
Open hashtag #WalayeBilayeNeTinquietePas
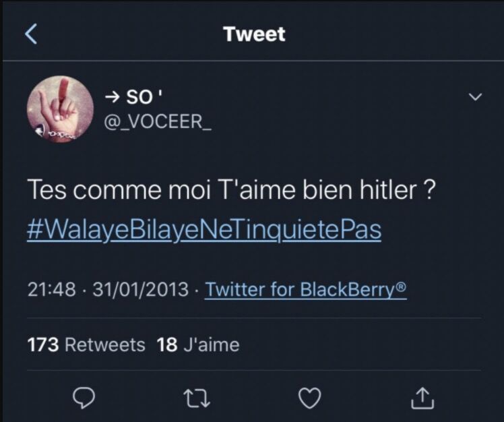pyautogui.click(x=204, y=229)
